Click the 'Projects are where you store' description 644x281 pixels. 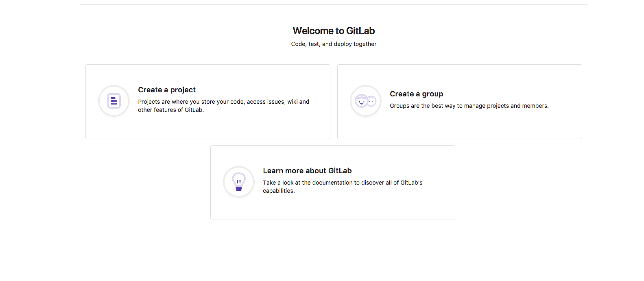pyautogui.click(x=223, y=102)
